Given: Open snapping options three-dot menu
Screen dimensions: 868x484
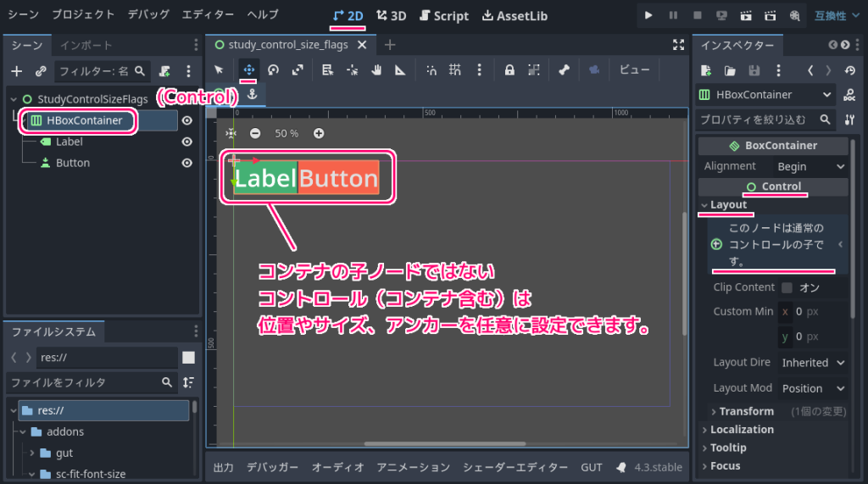Looking at the screenshot, I should [479, 70].
